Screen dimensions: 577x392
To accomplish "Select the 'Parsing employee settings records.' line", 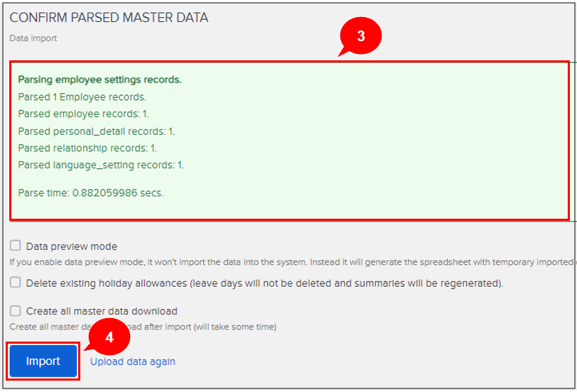I will [99, 80].
